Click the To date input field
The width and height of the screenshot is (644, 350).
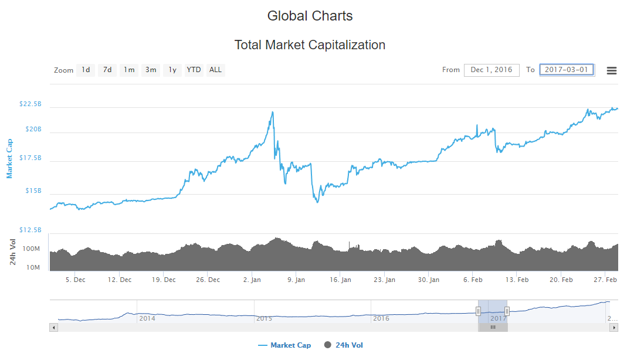pyautogui.click(x=567, y=70)
